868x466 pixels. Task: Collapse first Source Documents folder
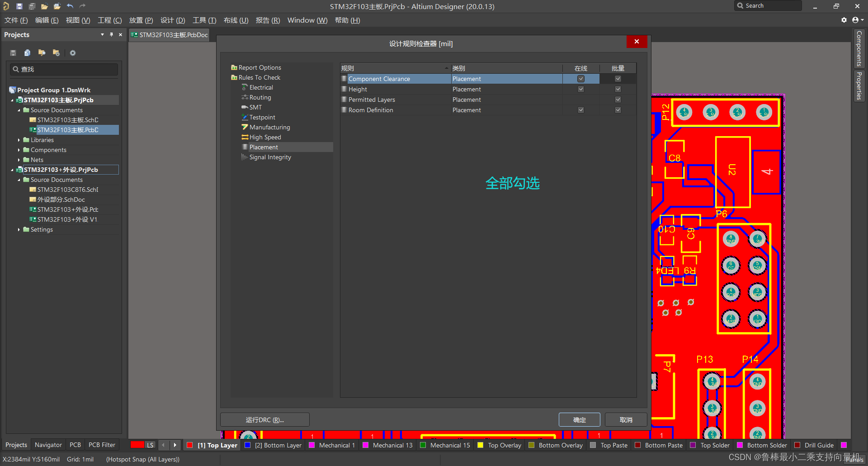tap(19, 110)
